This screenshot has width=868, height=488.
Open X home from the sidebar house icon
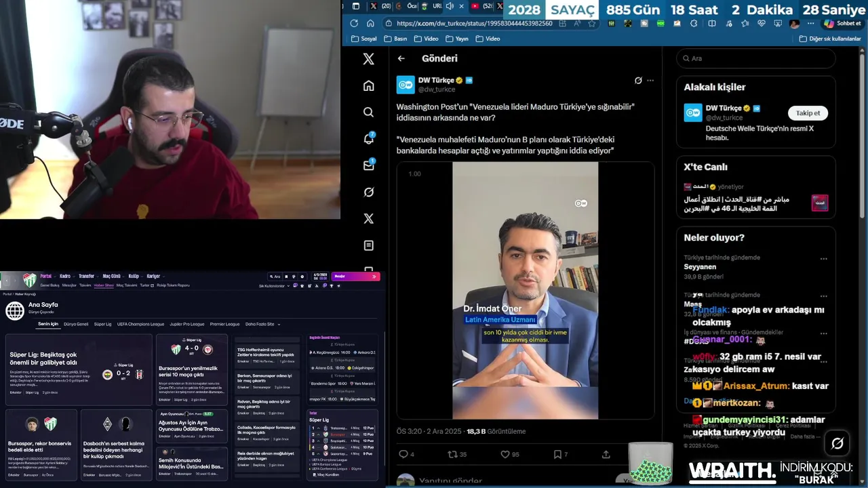(x=368, y=85)
